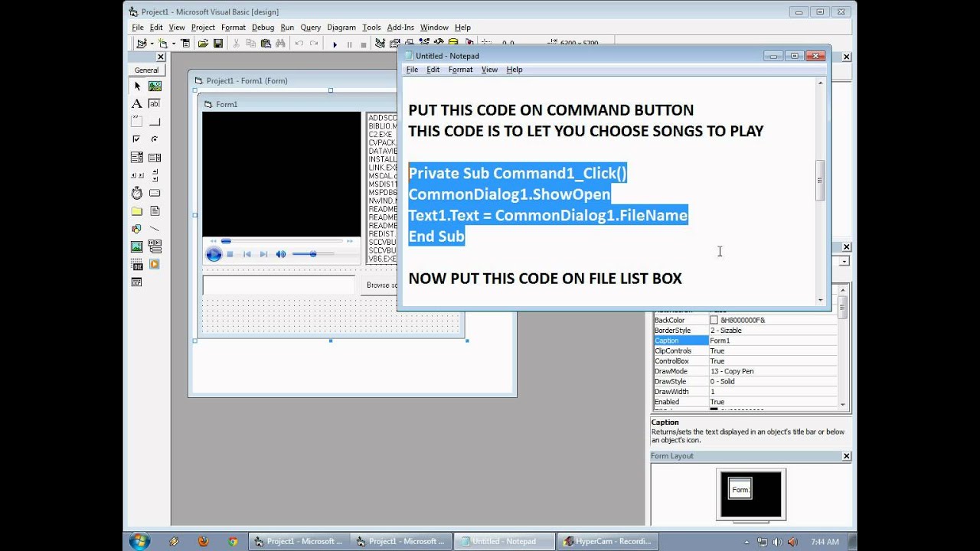980x551 pixels.
Task: Select the Timer control in the toolbox
Action: (x=136, y=193)
